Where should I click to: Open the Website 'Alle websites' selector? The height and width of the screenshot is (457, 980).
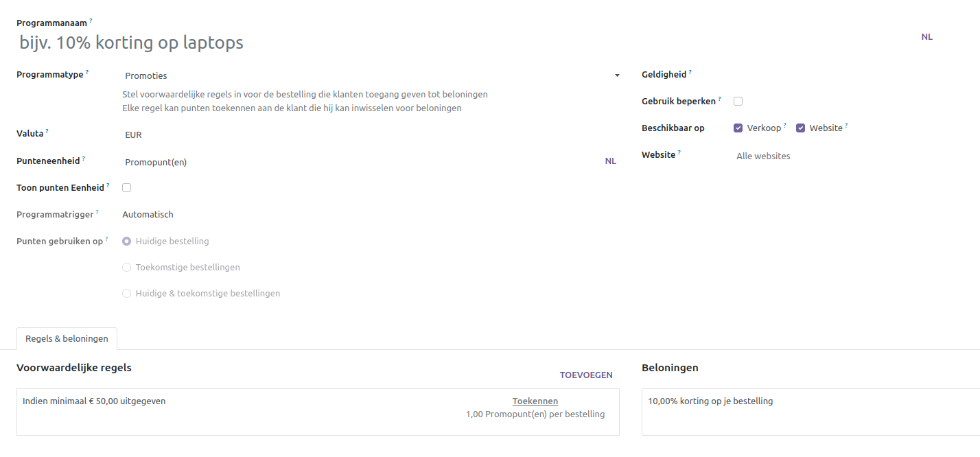(824, 156)
